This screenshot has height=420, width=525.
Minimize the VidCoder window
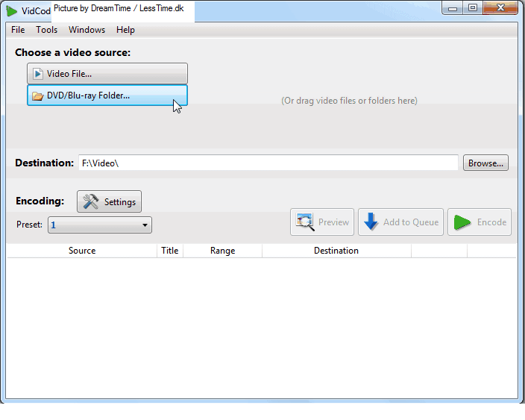point(453,8)
